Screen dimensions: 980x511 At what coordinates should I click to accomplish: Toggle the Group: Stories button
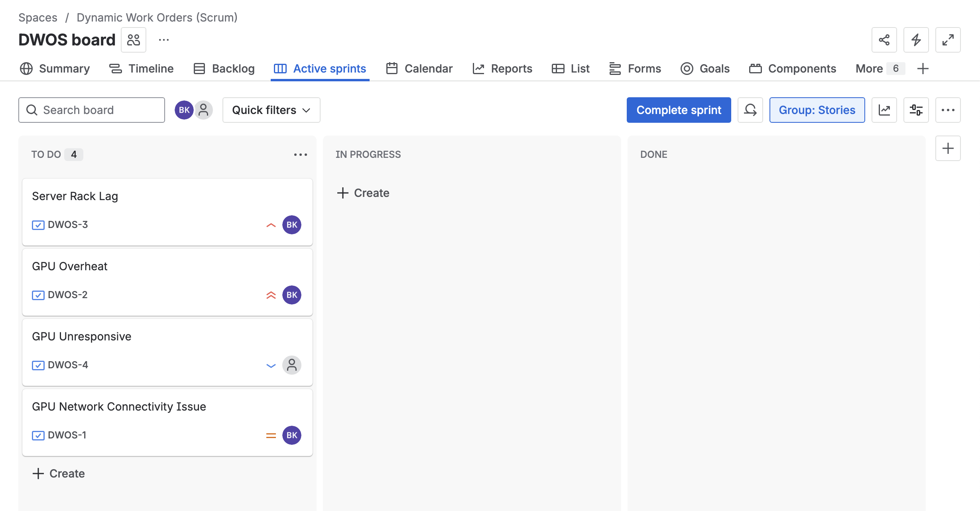(x=817, y=110)
